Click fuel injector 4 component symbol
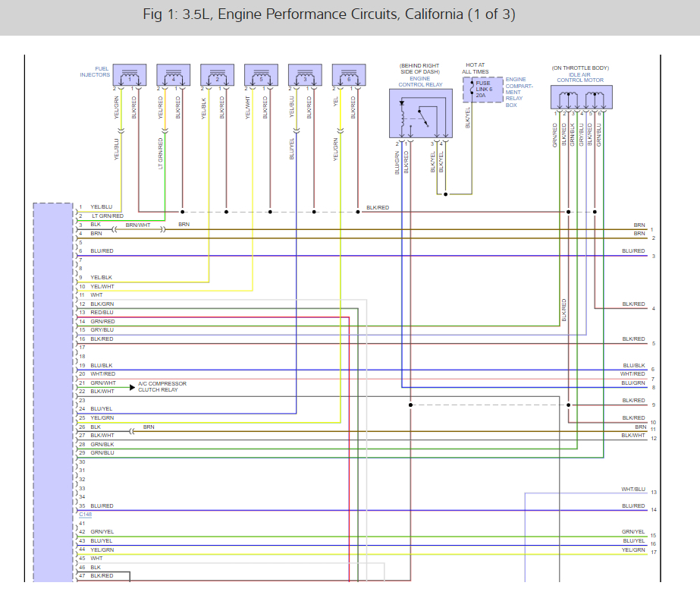The image size is (700, 592). [173, 74]
